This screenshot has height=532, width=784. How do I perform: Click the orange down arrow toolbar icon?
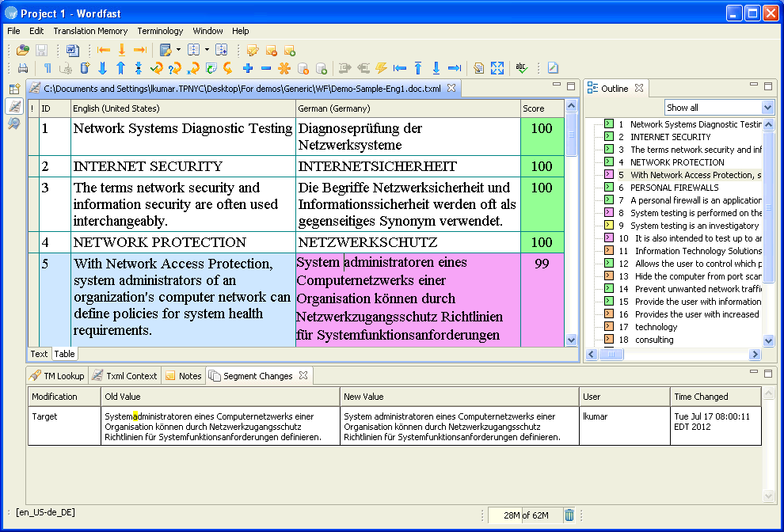(121, 50)
